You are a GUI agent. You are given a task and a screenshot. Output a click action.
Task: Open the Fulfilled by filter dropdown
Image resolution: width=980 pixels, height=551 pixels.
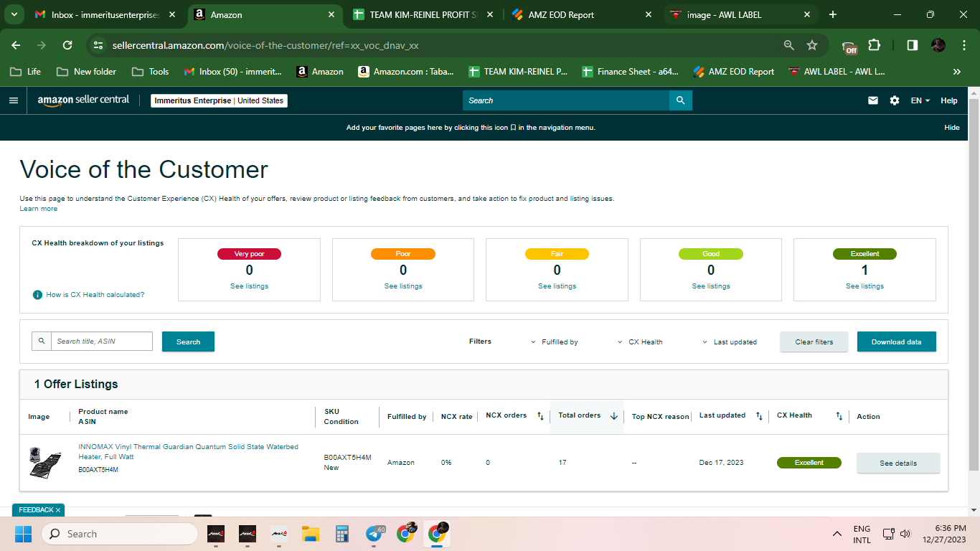click(555, 342)
